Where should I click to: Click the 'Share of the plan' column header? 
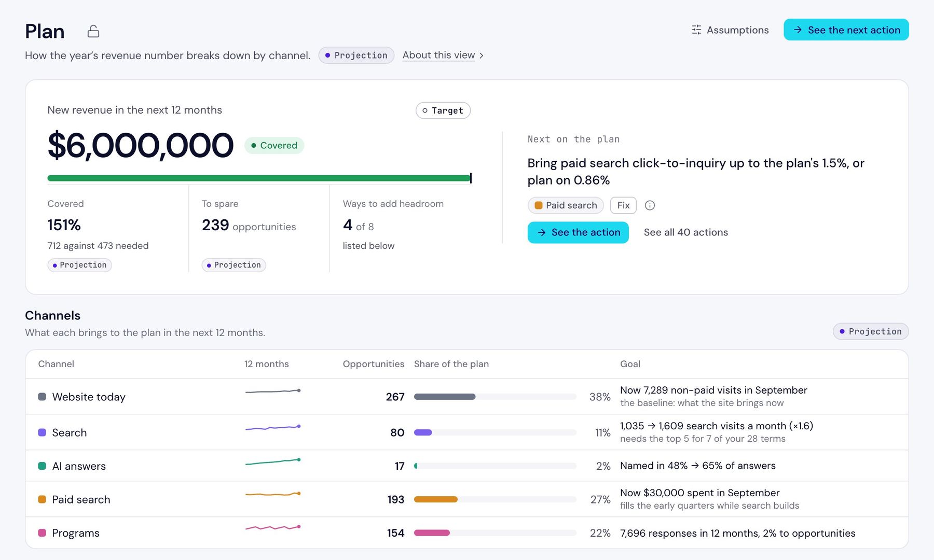[x=451, y=364]
